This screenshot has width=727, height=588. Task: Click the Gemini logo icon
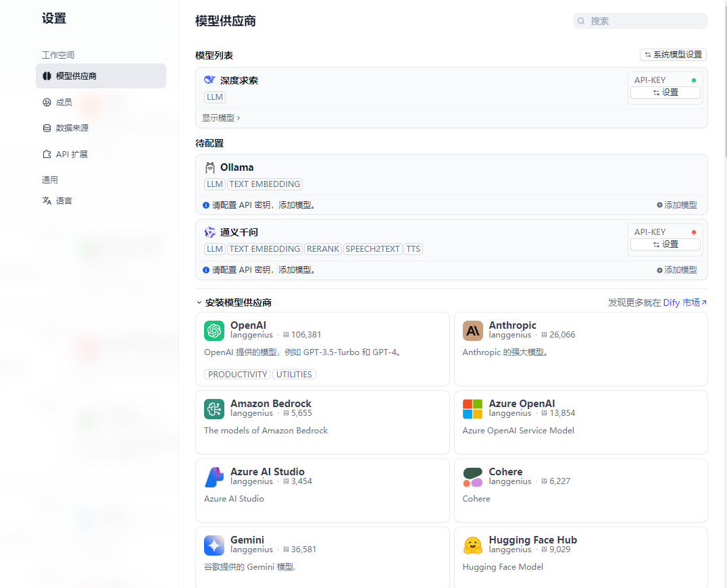[x=214, y=545]
